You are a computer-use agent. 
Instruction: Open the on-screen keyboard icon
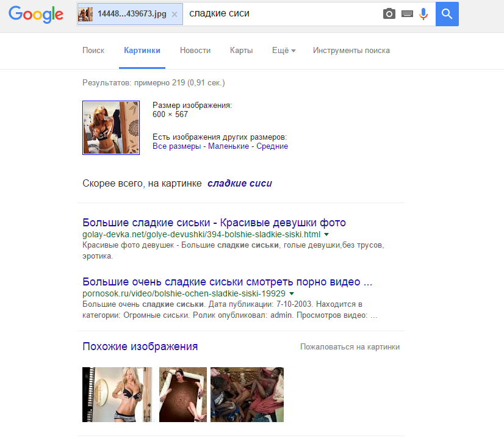pos(407,14)
